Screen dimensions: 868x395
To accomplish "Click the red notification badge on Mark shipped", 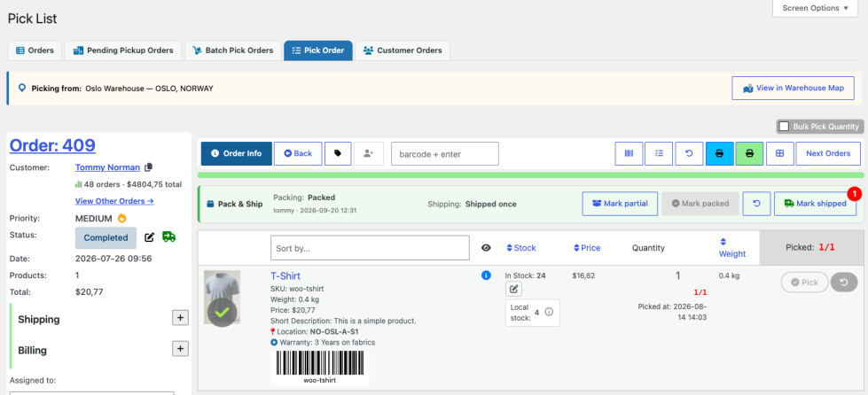I will point(855,194).
